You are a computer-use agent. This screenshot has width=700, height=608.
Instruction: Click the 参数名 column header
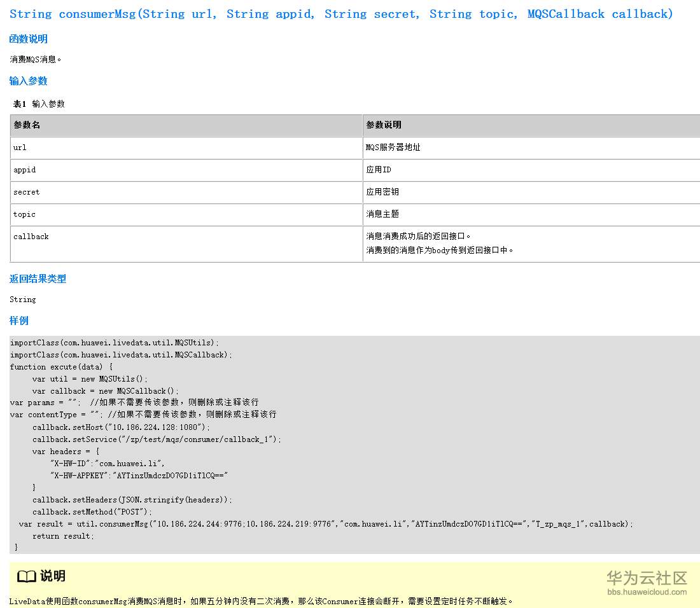pyautogui.click(x=186, y=125)
